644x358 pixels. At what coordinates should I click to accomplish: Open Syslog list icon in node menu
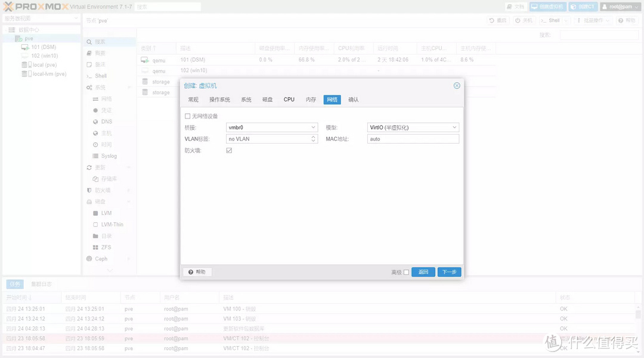95,156
